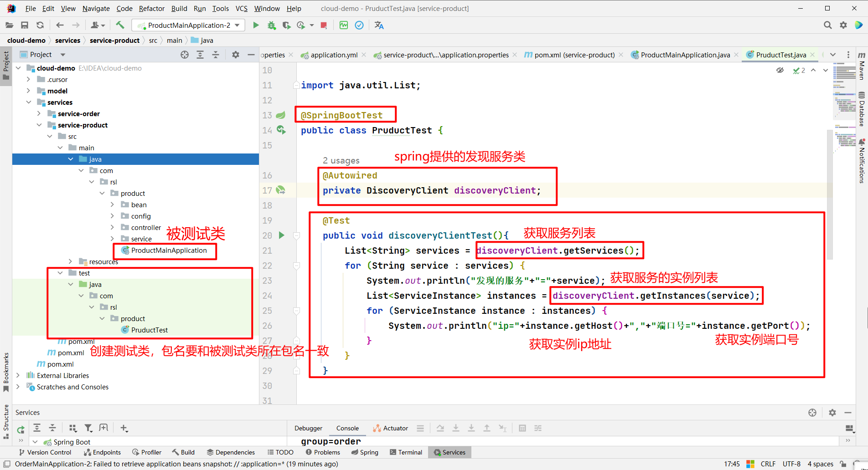Image resolution: width=868 pixels, height=470 pixels.
Task: Select opened file in Project panel
Action: (185, 55)
